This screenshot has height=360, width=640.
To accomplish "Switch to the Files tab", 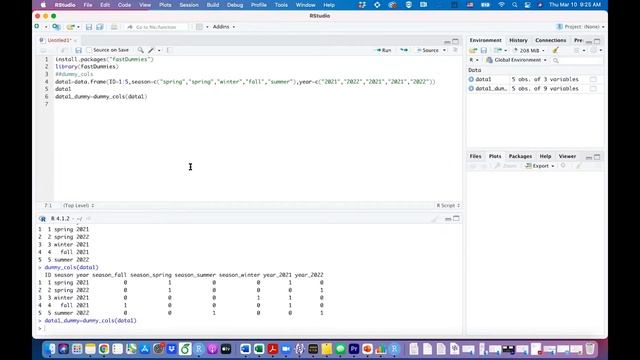I will coord(475,156).
